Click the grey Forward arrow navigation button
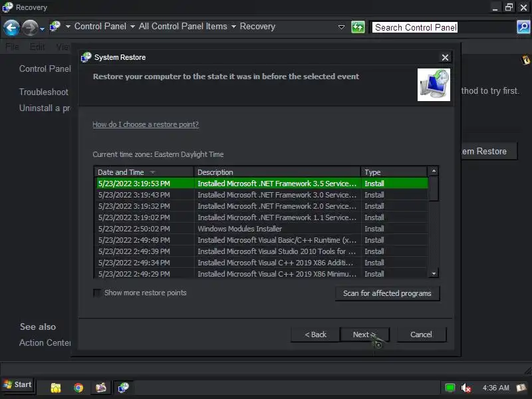Image resolution: width=532 pixels, height=399 pixels. tap(30, 27)
